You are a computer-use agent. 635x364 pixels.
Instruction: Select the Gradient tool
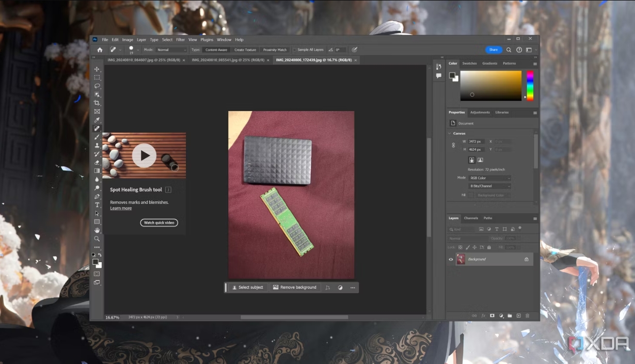click(97, 171)
